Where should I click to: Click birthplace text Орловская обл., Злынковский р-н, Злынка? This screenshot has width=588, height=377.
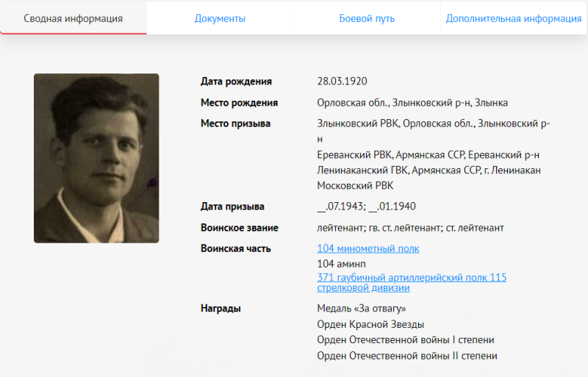[x=412, y=102]
